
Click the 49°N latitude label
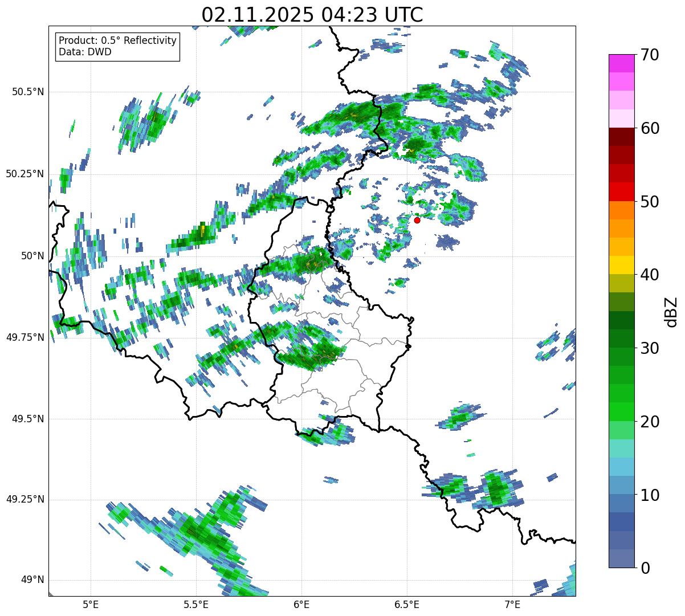[x=33, y=580]
